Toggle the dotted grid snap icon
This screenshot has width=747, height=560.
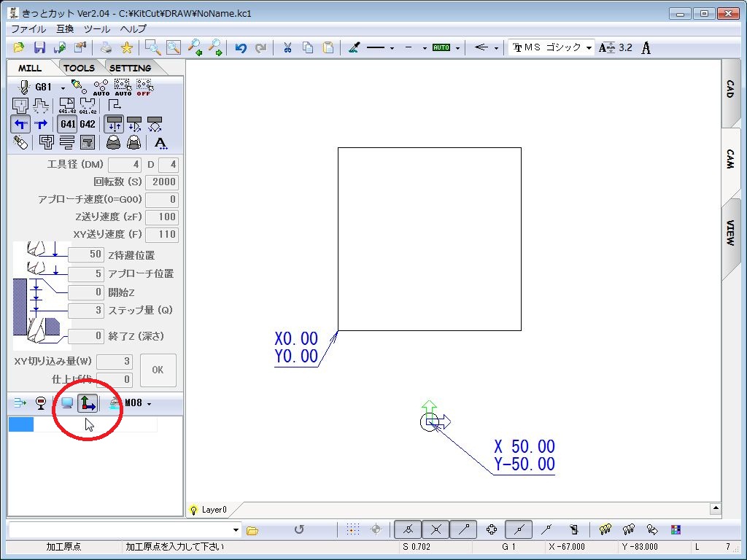tap(352, 529)
